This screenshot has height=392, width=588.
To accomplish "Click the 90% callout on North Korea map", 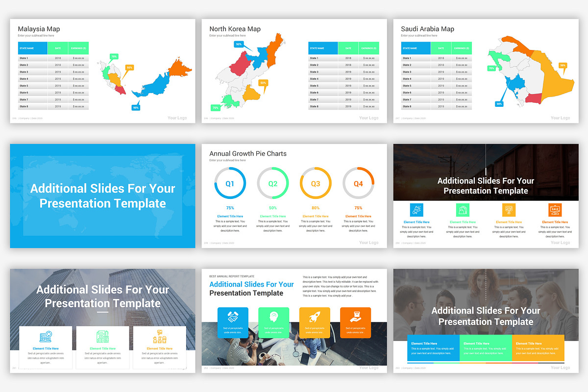I will click(239, 44).
